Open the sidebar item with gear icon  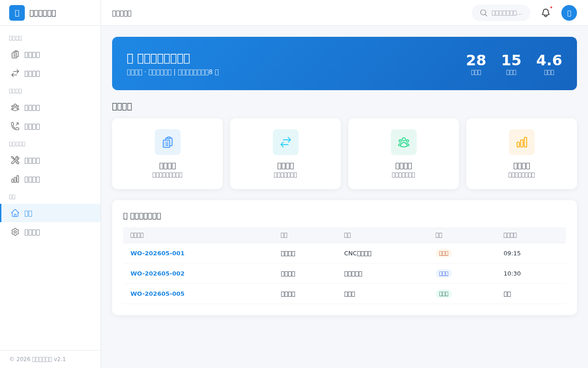point(50,232)
